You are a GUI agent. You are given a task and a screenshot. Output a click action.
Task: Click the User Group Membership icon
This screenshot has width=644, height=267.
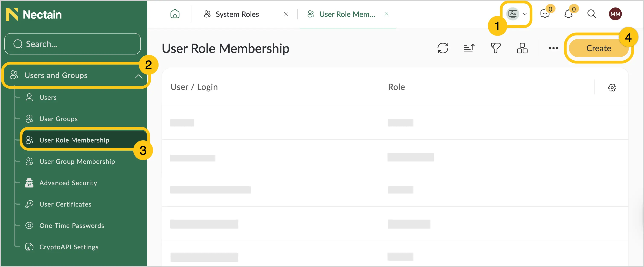click(29, 161)
